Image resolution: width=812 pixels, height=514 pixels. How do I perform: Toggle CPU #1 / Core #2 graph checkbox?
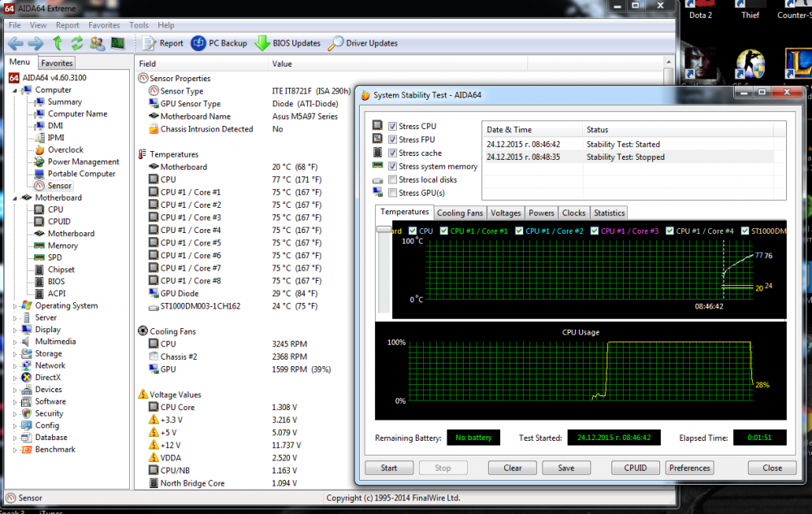pyautogui.click(x=519, y=231)
